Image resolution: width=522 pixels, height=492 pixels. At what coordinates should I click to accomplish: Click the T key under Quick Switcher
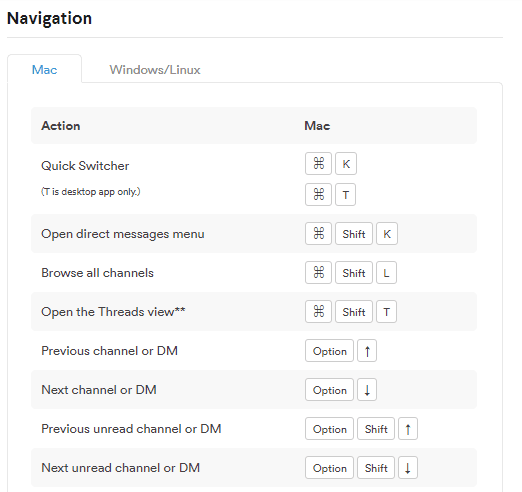[345, 194]
